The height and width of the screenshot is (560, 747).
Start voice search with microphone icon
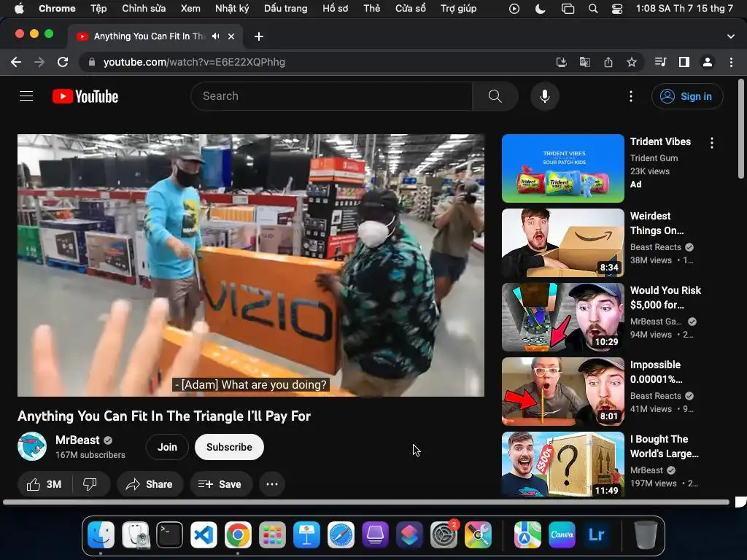544,96
